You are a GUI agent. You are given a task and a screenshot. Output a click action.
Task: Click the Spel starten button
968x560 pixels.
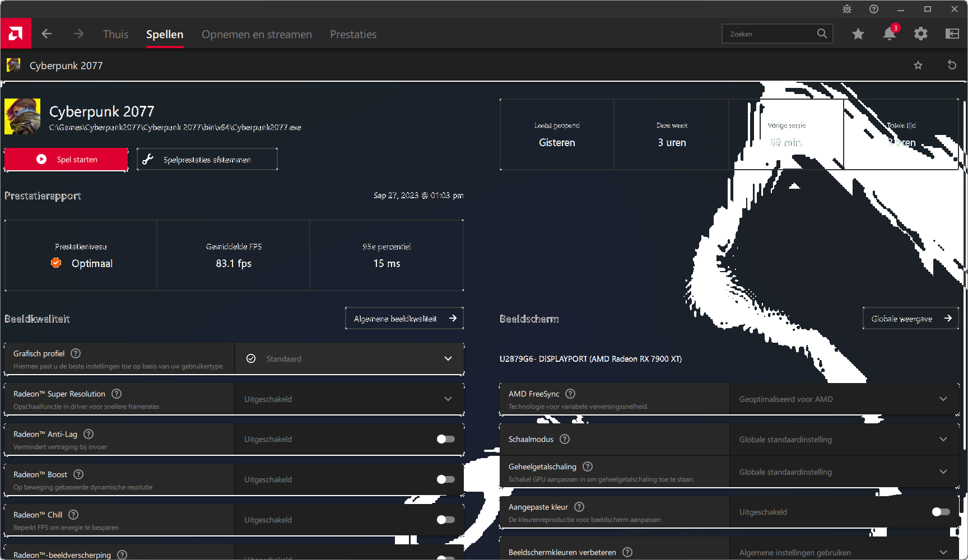tap(66, 159)
